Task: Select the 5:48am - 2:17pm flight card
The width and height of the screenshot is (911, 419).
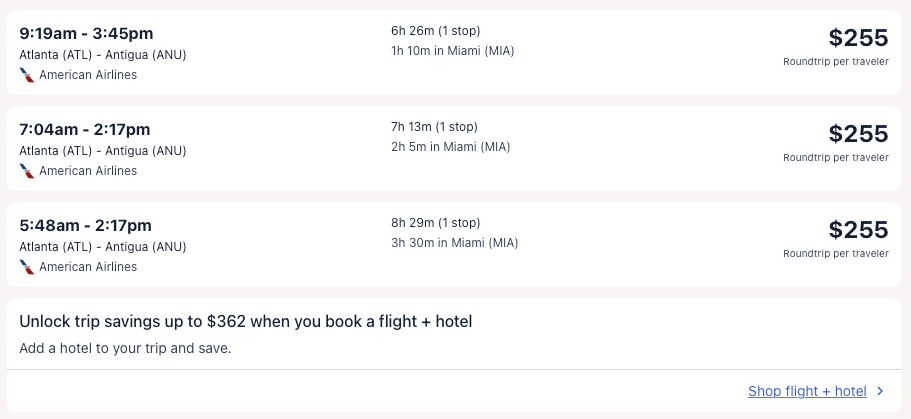Action: click(600, 266)
